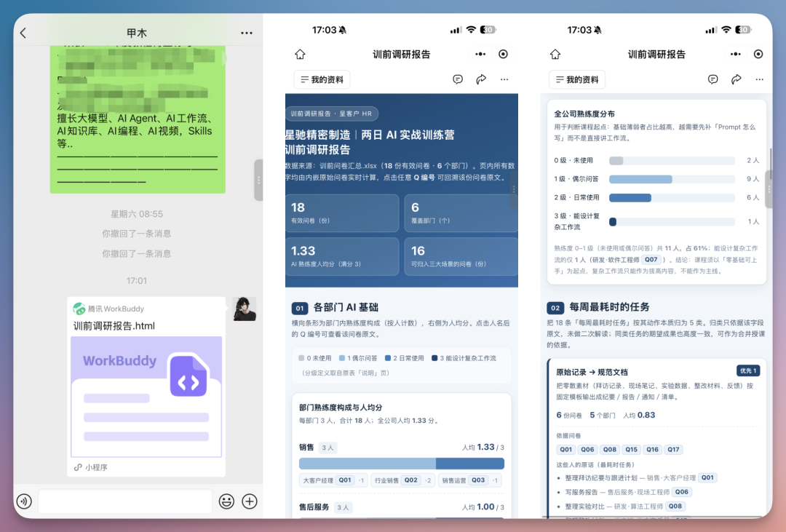The width and height of the screenshot is (786, 532).
Task: Click the 1 级 · 偶尔问答 distribution bar
Action: point(672,179)
